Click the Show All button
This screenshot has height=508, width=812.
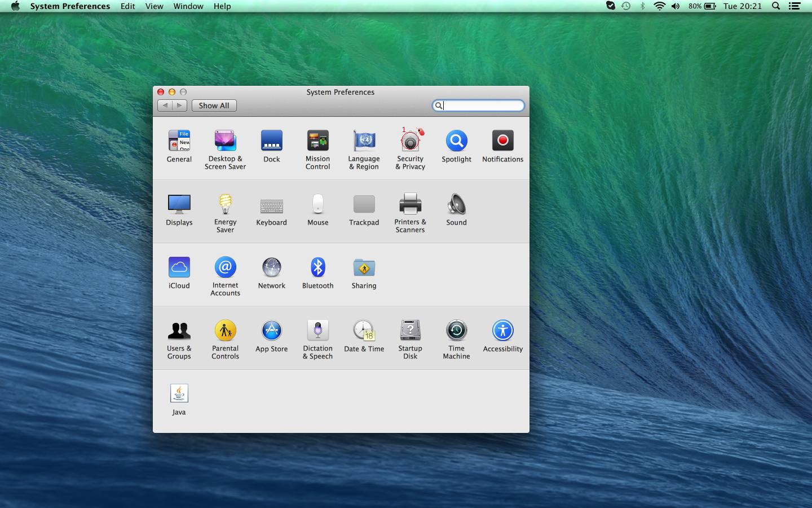(x=214, y=106)
